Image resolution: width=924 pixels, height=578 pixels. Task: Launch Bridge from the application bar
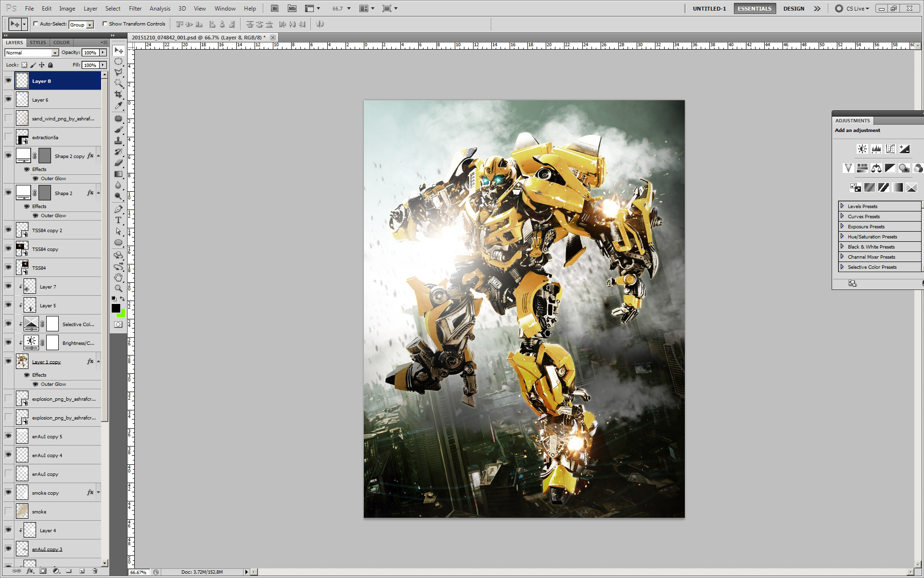click(274, 8)
